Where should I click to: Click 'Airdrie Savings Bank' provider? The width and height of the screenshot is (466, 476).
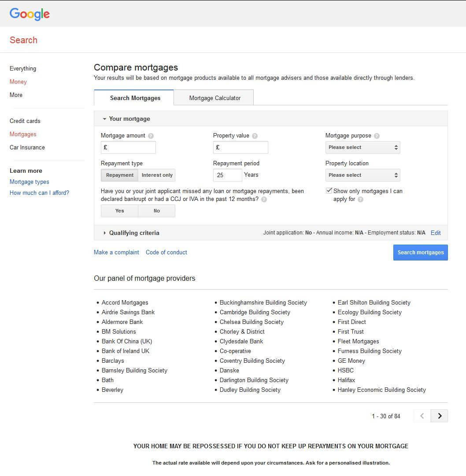pos(128,312)
